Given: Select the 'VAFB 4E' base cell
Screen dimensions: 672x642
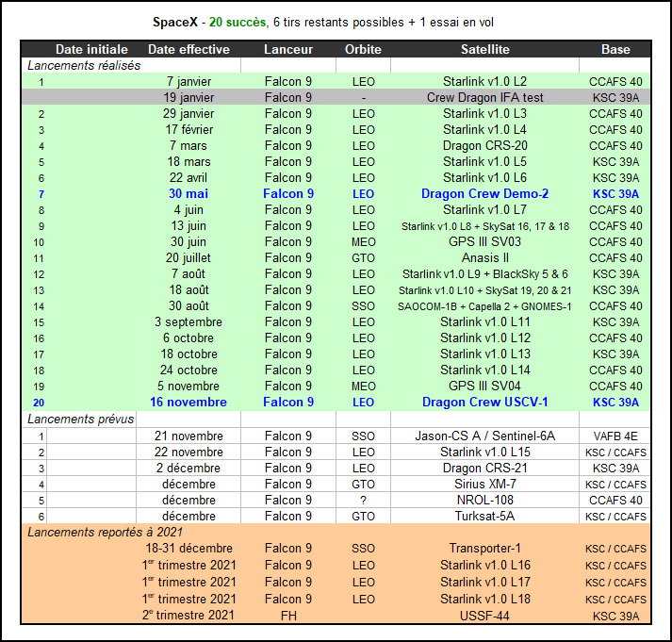Looking at the screenshot, I should 615,436.
